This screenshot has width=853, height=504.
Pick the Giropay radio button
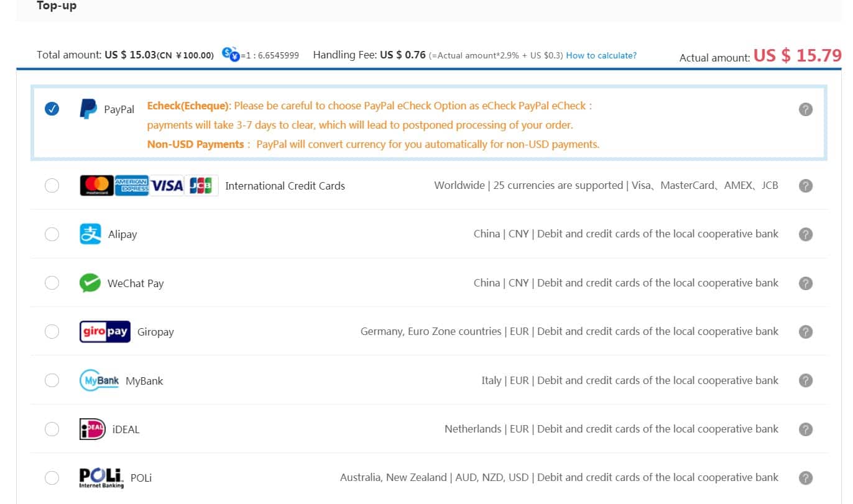[52, 332]
